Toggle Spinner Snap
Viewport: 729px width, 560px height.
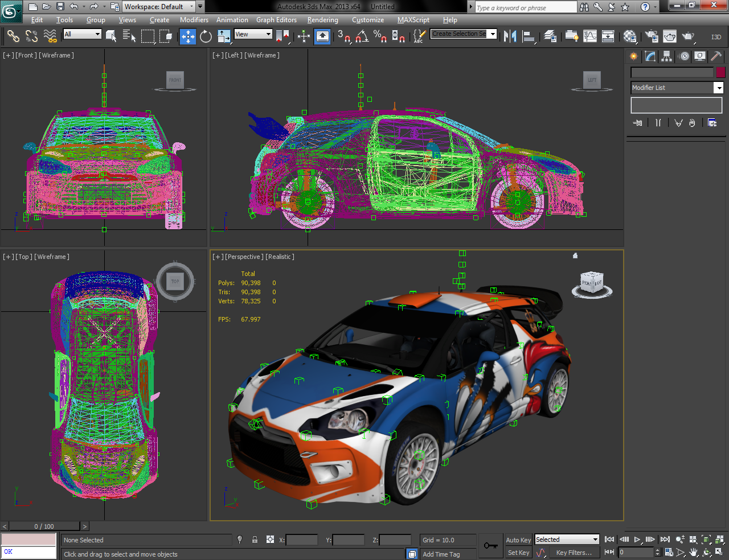point(399,36)
